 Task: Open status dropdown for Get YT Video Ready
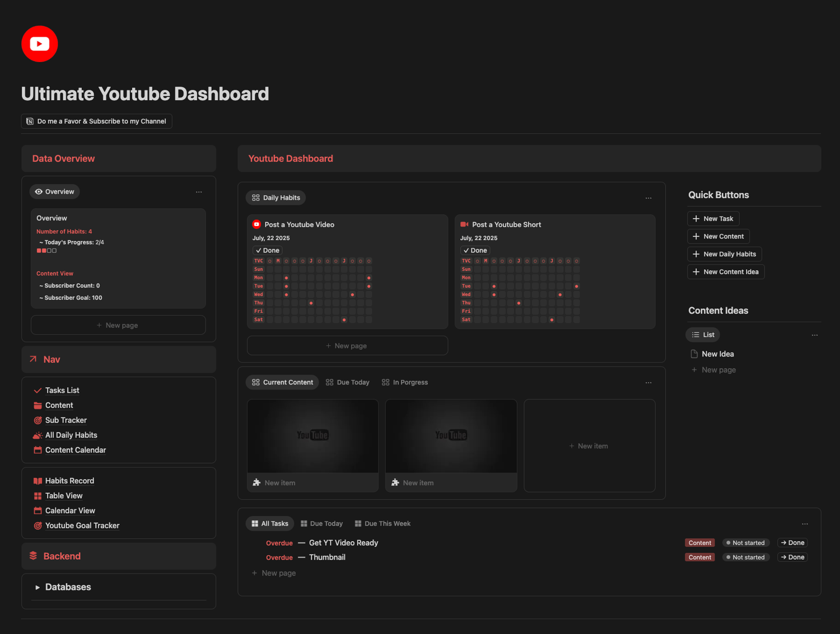(745, 543)
